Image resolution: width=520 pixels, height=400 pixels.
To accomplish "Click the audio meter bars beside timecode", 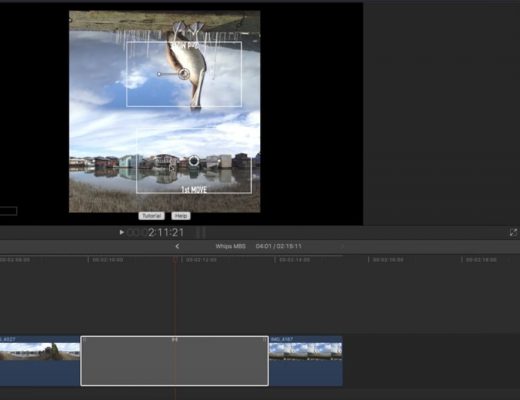I will tap(201, 233).
